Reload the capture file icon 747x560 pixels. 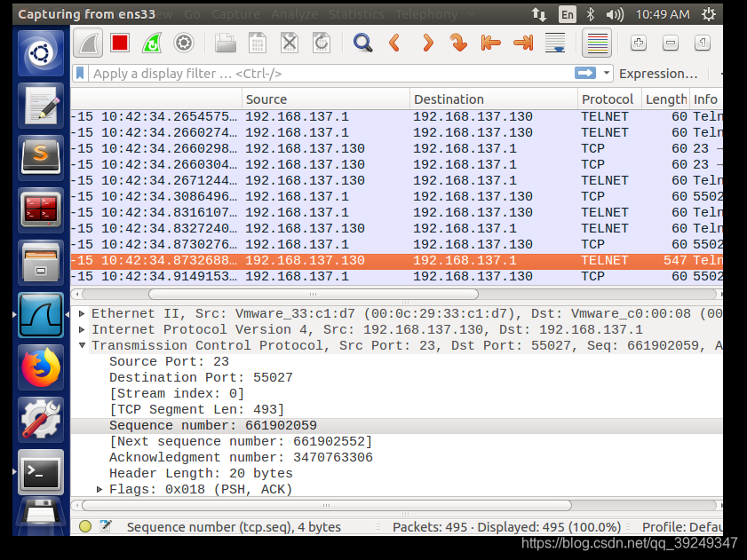322,43
